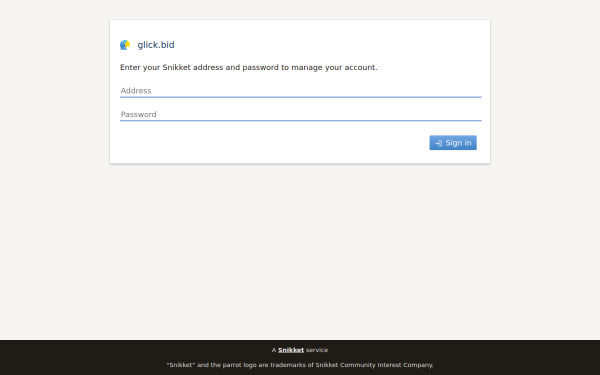This screenshot has width=600, height=375.
Task: Click the glick.bid site title
Action: click(156, 45)
